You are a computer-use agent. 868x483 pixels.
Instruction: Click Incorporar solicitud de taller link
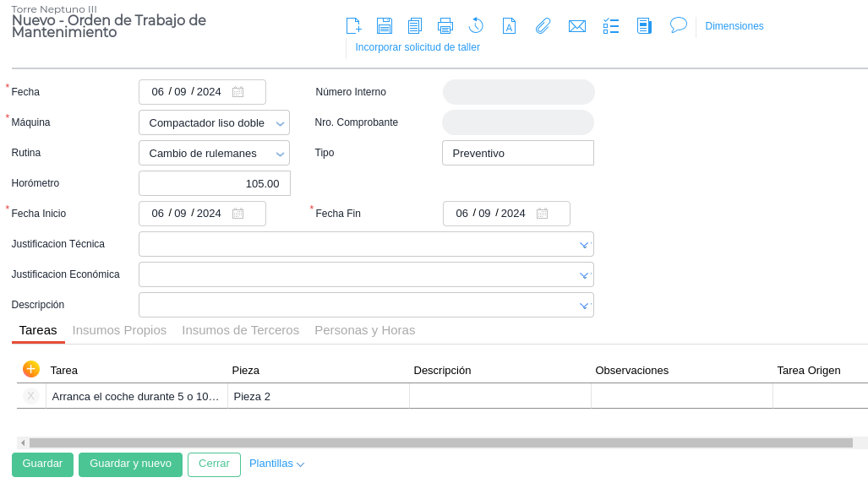click(x=418, y=47)
